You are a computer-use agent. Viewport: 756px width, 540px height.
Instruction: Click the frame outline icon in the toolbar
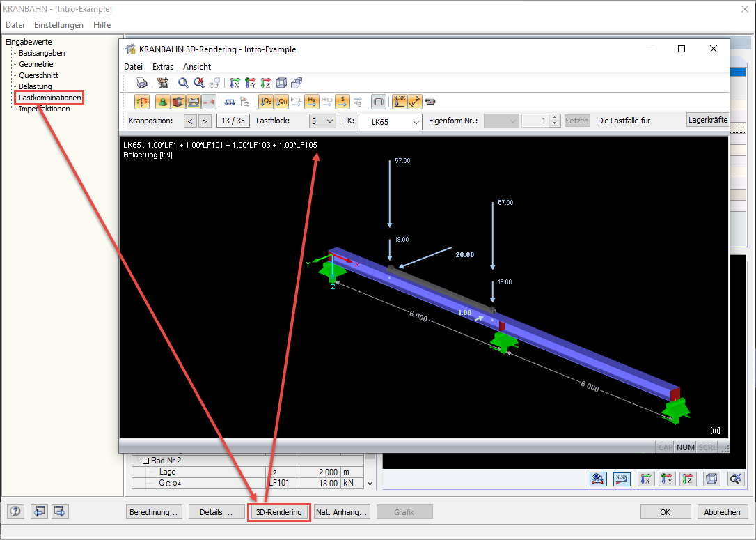pos(379,102)
